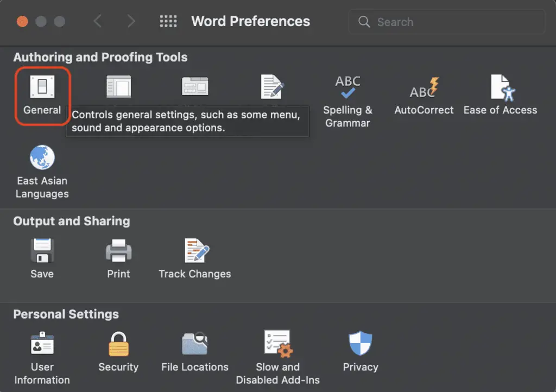Click the "Authoring and Proofing Tools" heading
556x392 pixels.
(x=100, y=57)
